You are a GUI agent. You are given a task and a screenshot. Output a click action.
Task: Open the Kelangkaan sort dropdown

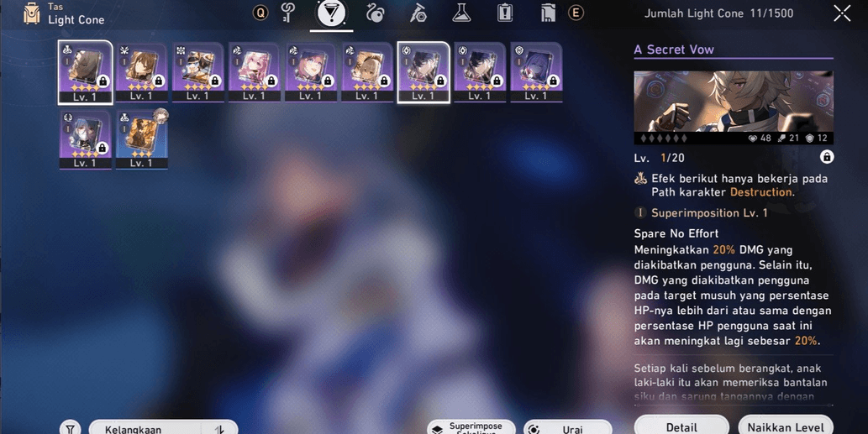[145, 428]
